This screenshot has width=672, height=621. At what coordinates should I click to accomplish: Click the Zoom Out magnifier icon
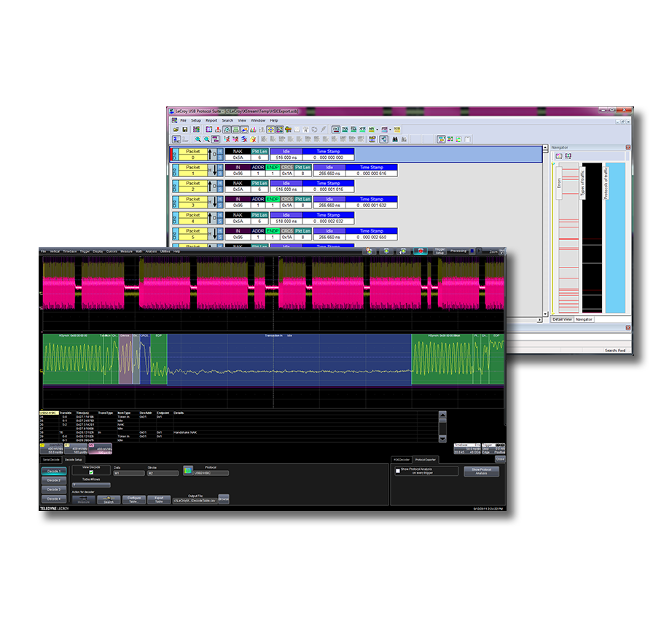(207, 139)
